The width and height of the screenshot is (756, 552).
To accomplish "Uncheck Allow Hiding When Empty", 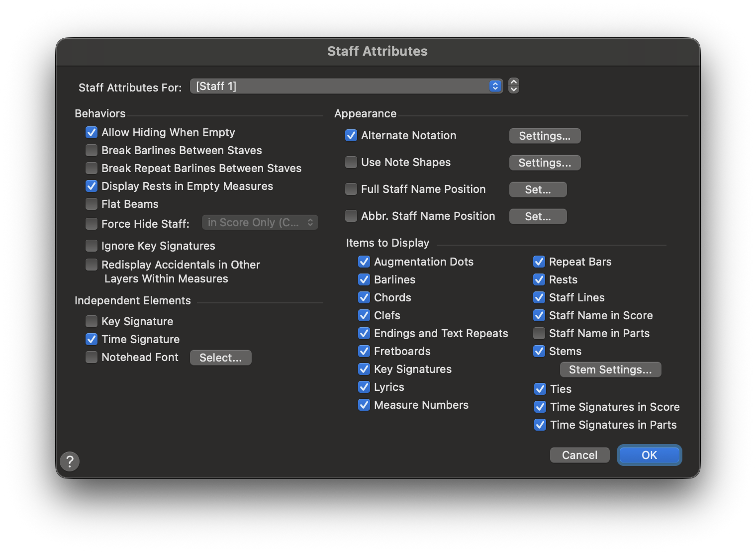I will point(92,132).
